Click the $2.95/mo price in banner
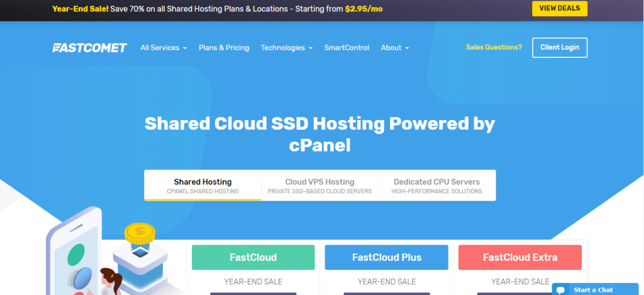 [364, 9]
